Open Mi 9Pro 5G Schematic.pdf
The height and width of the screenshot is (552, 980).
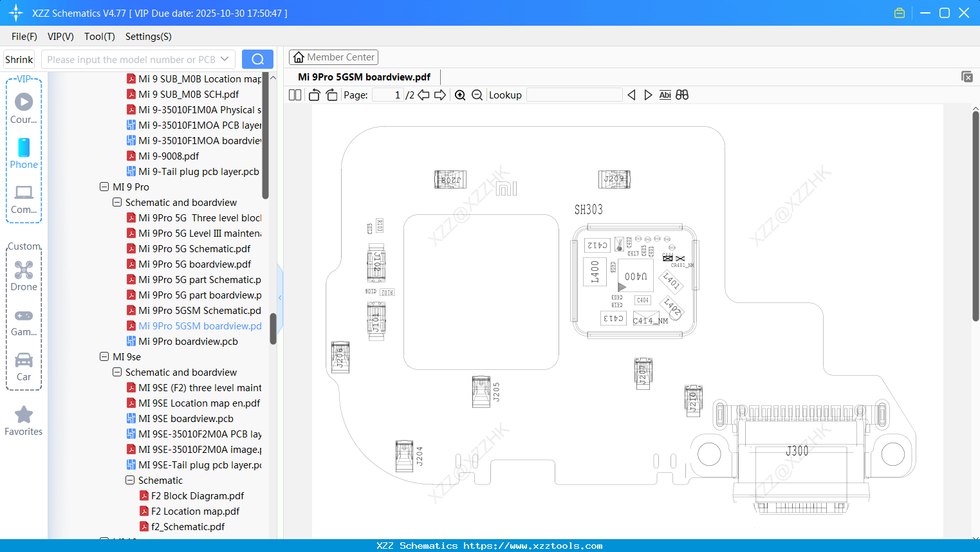tap(194, 248)
